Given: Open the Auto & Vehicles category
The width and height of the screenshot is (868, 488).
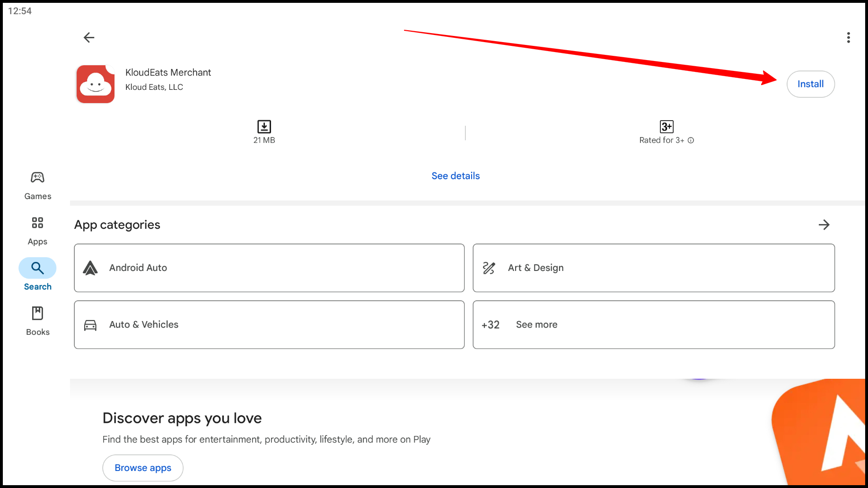Looking at the screenshot, I should point(269,324).
